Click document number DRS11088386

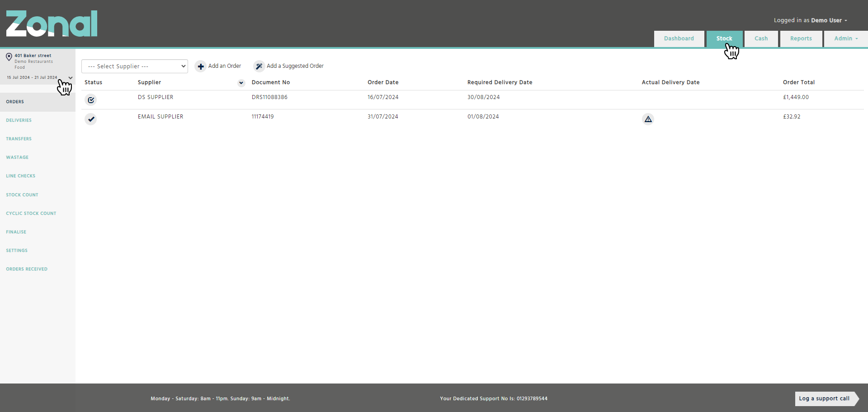tap(269, 97)
